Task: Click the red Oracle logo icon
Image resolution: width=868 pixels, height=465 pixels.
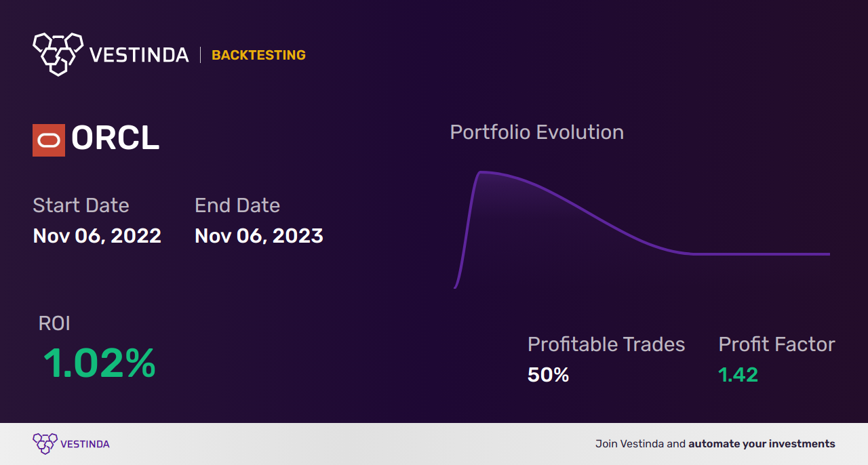Action: [49, 140]
